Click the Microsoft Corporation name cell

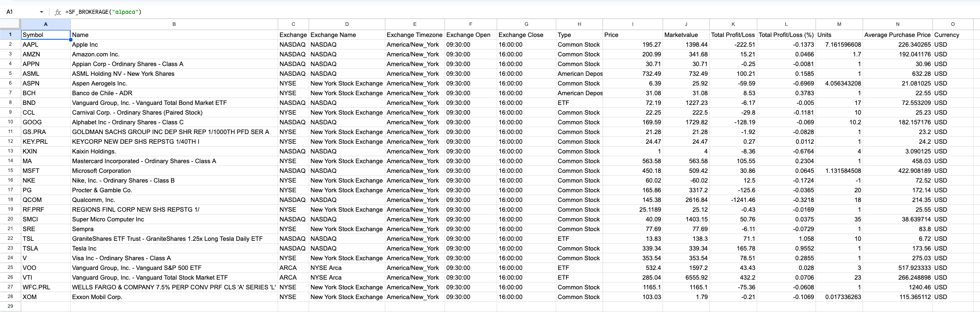coord(174,171)
